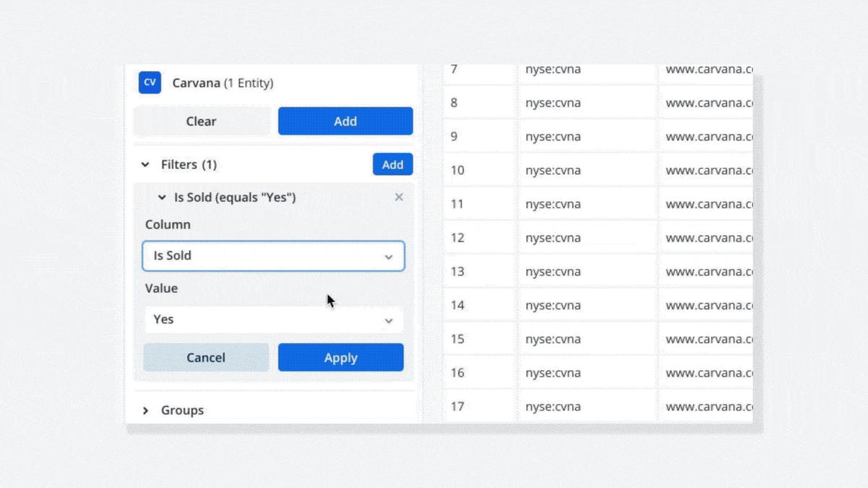Expand the Groups section

pyautogui.click(x=145, y=411)
